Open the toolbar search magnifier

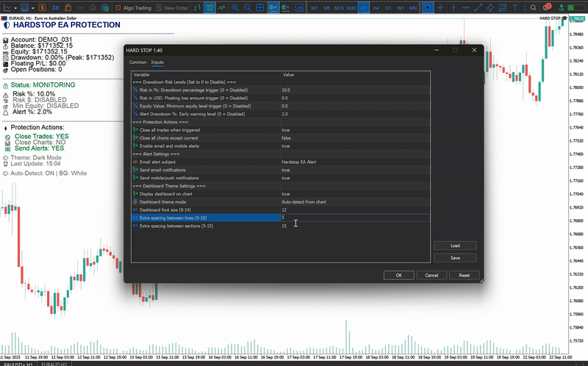[533, 7]
